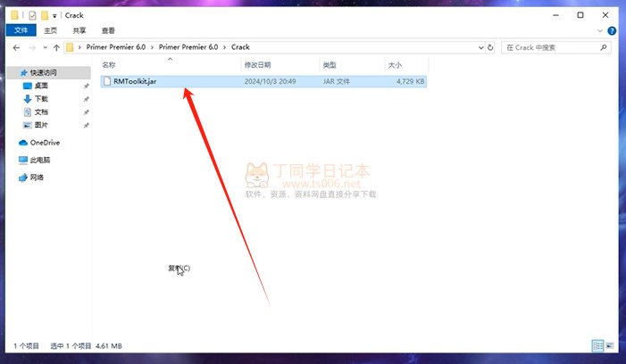Click the title bar properties checkmark icon
The image size is (626, 364).
pos(32,15)
